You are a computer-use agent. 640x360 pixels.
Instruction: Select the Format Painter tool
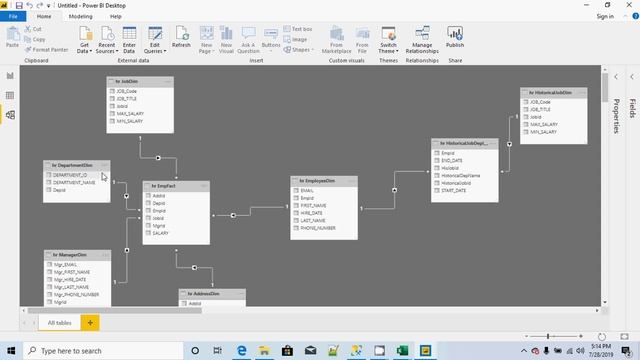[46, 50]
